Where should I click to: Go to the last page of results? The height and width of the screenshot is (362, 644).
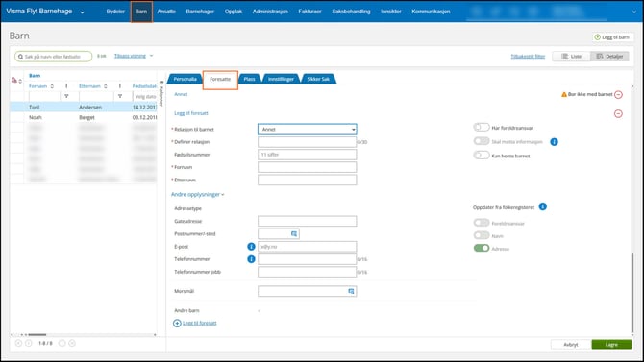72,343
